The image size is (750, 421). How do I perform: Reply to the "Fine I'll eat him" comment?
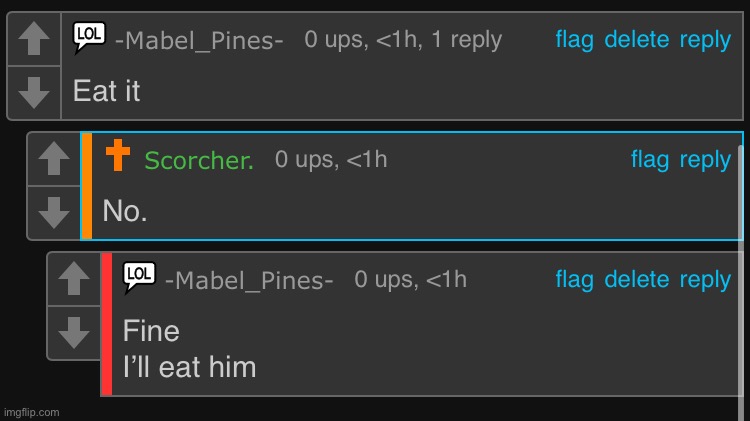pyautogui.click(x=706, y=280)
